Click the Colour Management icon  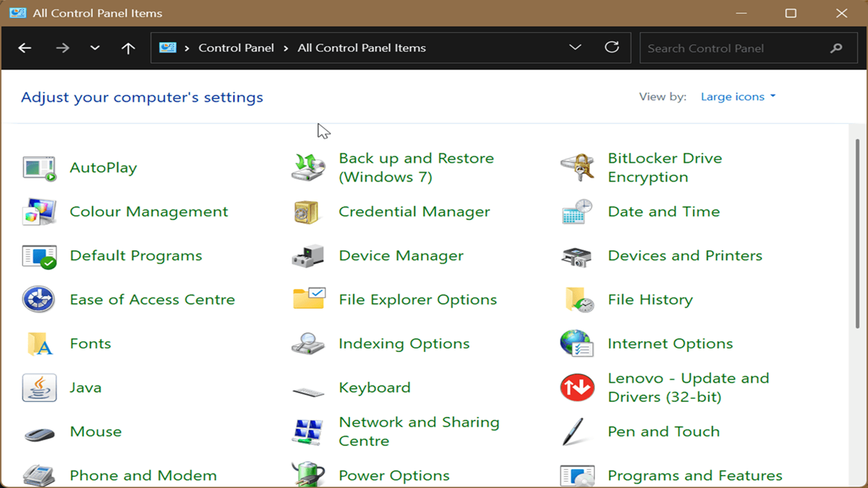tap(39, 212)
